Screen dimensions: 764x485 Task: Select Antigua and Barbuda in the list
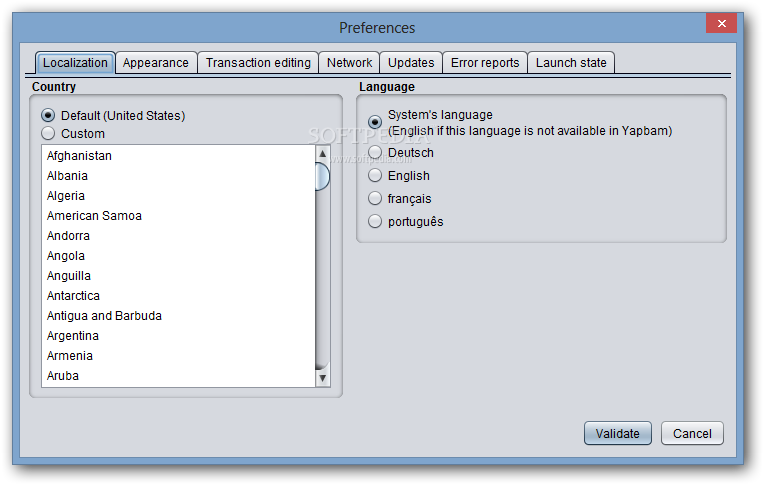pyautogui.click(x=179, y=315)
